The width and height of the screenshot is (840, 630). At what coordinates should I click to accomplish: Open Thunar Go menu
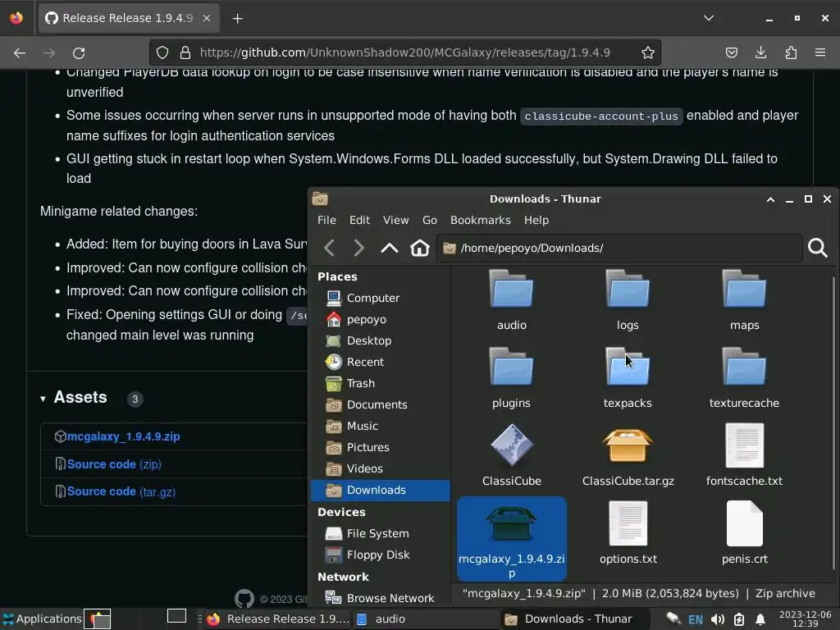[430, 220]
